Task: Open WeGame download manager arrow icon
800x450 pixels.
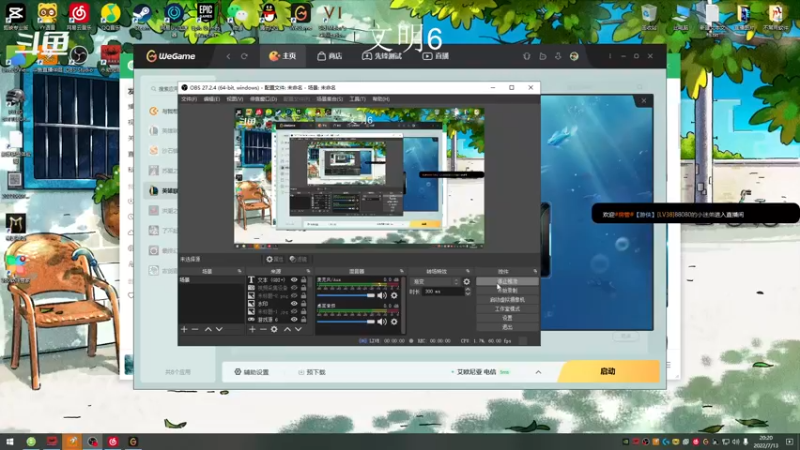Action: pos(558,56)
